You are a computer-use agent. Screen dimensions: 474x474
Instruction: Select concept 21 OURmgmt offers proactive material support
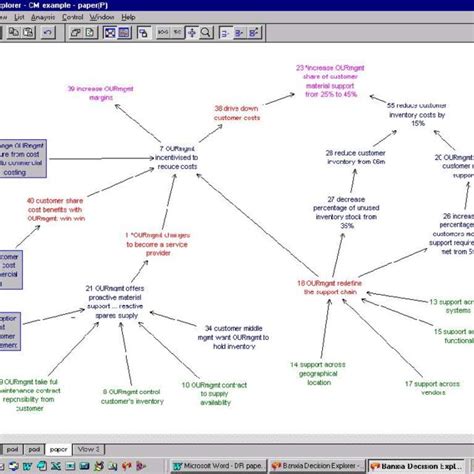click(x=115, y=302)
